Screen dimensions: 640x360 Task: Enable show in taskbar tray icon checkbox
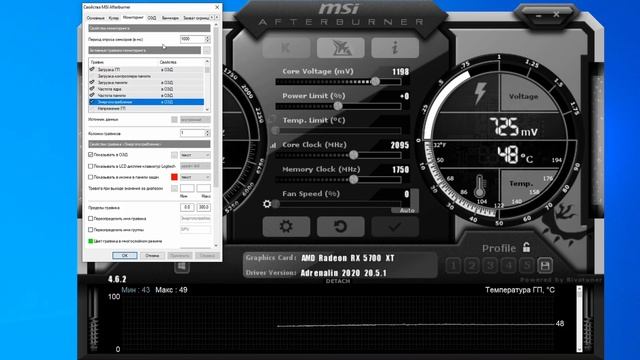tap(91, 177)
